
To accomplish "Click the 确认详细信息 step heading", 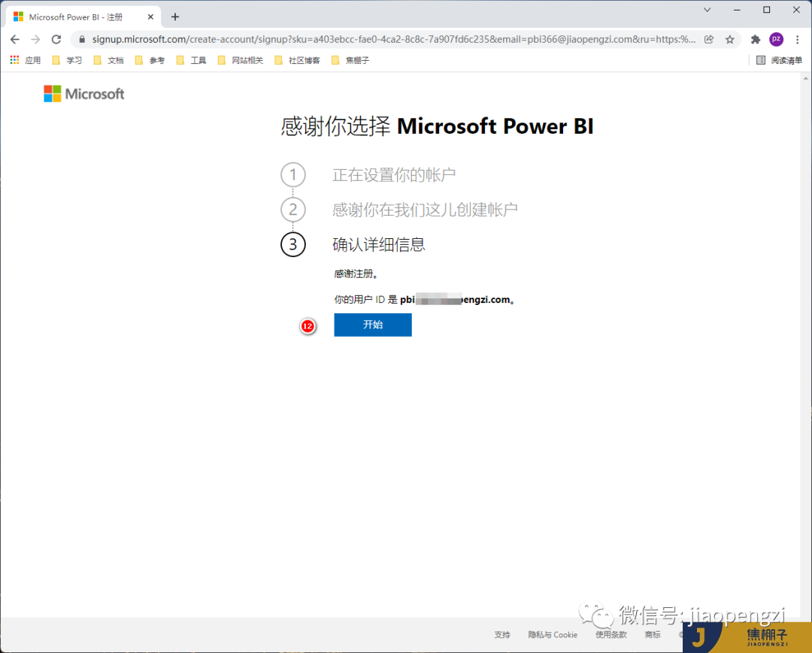I will coord(378,244).
